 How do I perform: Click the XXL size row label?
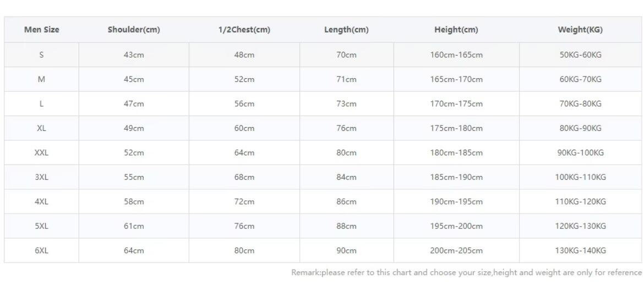(x=41, y=153)
